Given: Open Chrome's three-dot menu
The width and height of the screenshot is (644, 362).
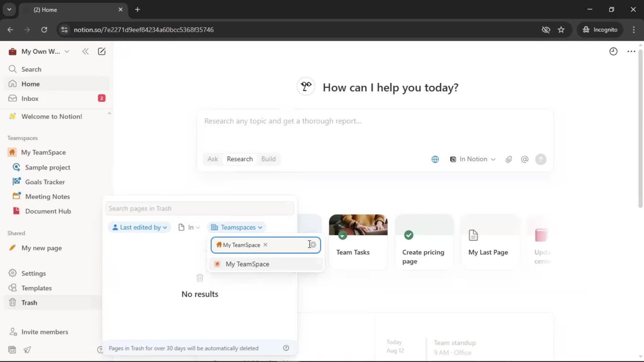Looking at the screenshot, I should point(634,29).
